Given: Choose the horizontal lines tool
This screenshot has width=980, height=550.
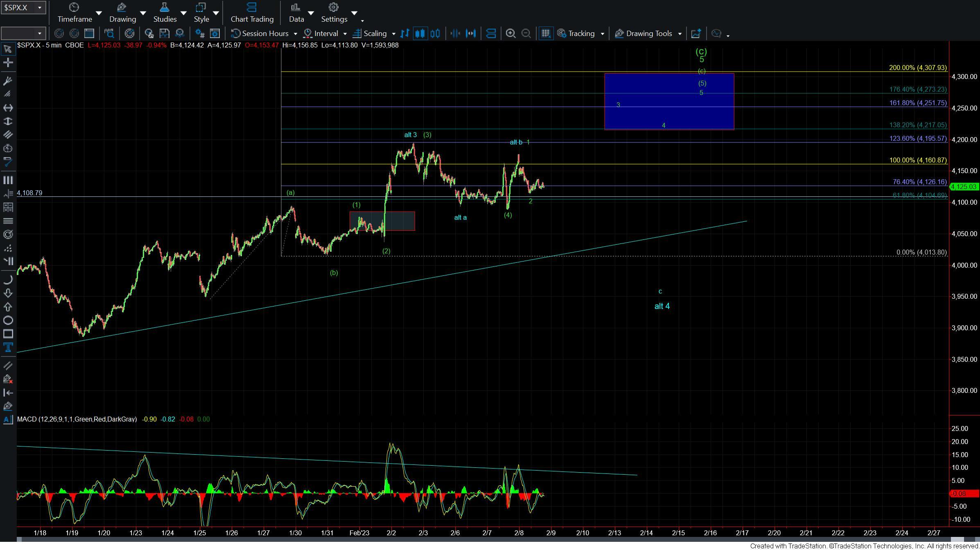Looking at the screenshot, I should click(8, 221).
